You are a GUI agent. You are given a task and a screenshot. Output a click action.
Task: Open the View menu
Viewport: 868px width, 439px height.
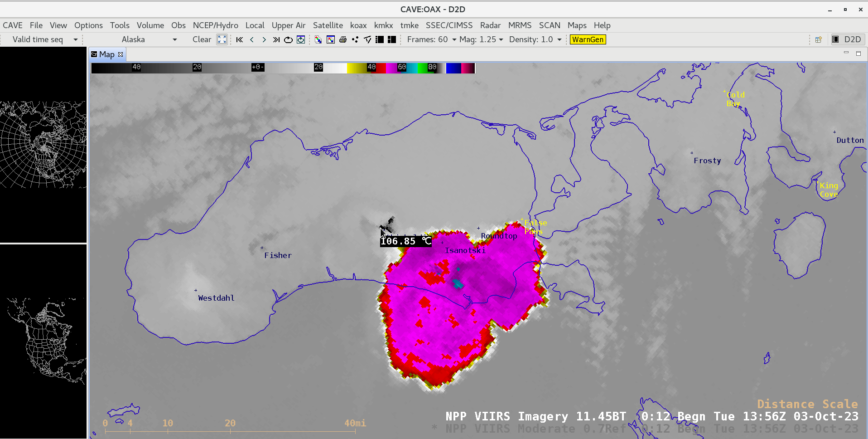coord(58,25)
